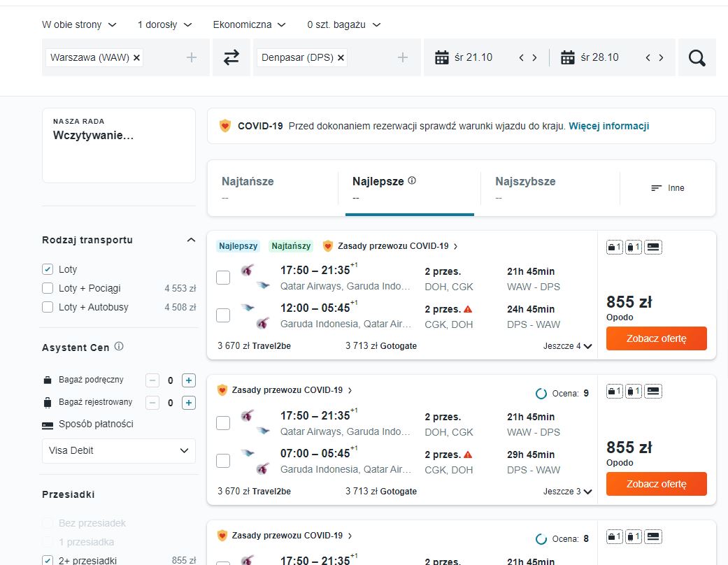Click origin airport input field
The image size is (728, 565).
click(x=126, y=57)
